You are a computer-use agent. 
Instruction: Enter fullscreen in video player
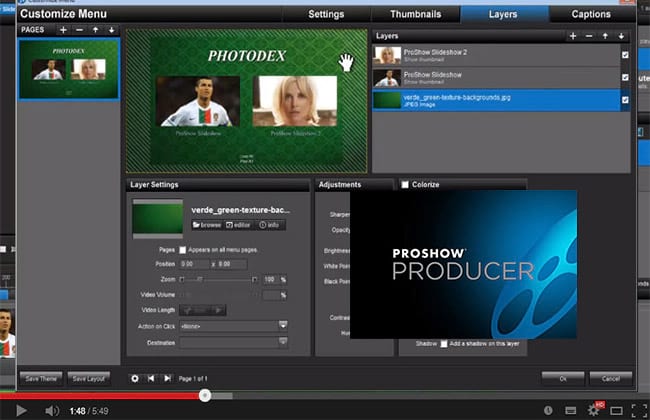(x=639, y=410)
